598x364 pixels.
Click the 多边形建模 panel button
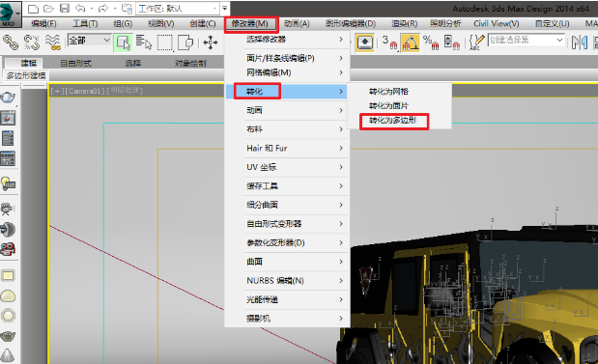click(x=26, y=75)
